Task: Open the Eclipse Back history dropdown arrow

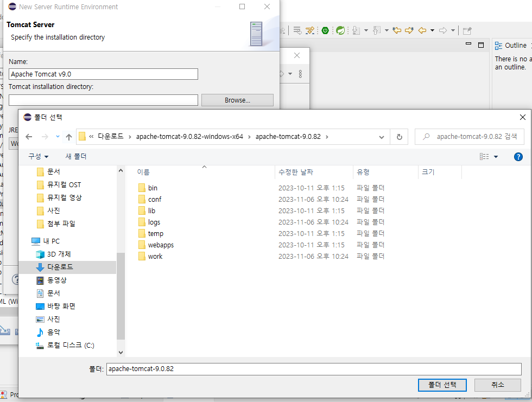Action: tap(432, 30)
